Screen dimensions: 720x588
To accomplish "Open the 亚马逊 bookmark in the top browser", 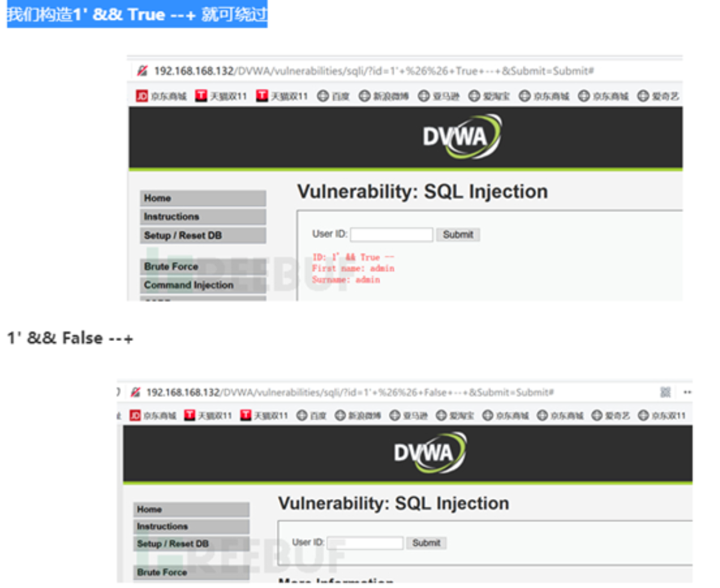I will coord(438,96).
